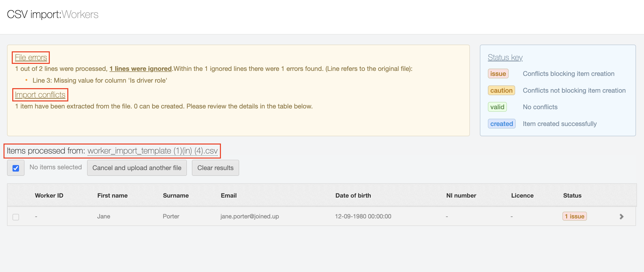
Task: Click the 'created' status key badge
Action: 501,124
